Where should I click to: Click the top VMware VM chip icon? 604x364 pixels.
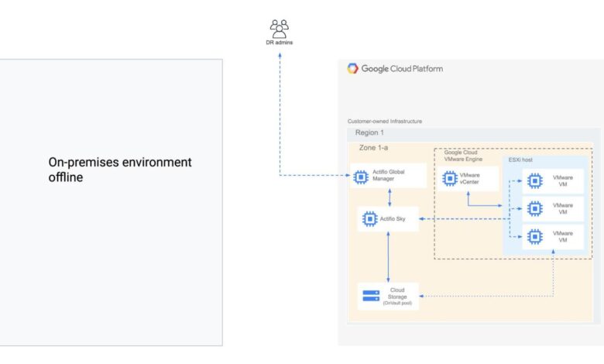click(534, 180)
